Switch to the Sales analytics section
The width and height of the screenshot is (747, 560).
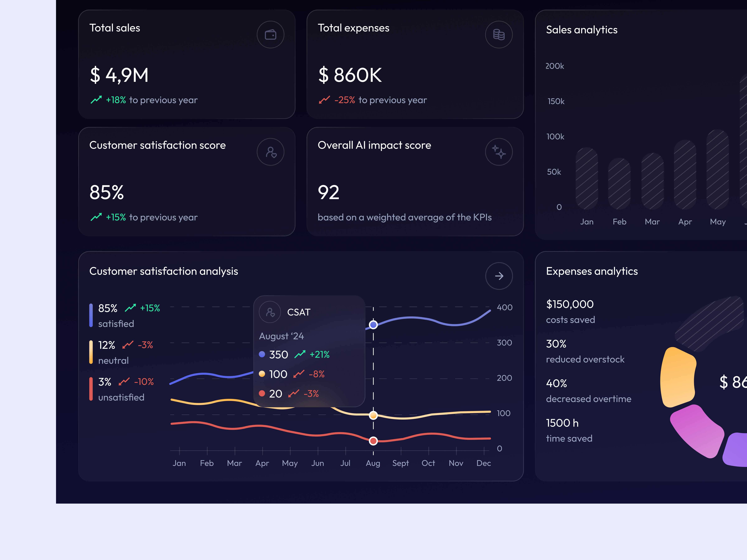[x=582, y=30]
